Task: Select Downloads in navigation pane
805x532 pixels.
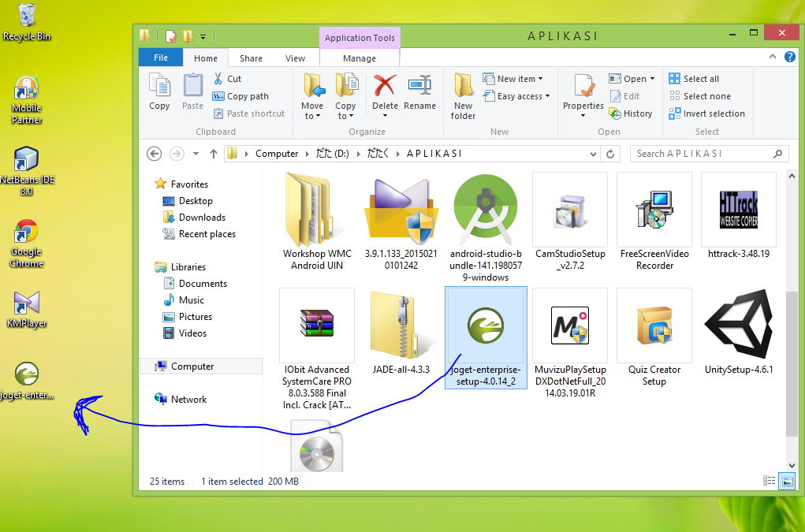Action: (194, 217)
